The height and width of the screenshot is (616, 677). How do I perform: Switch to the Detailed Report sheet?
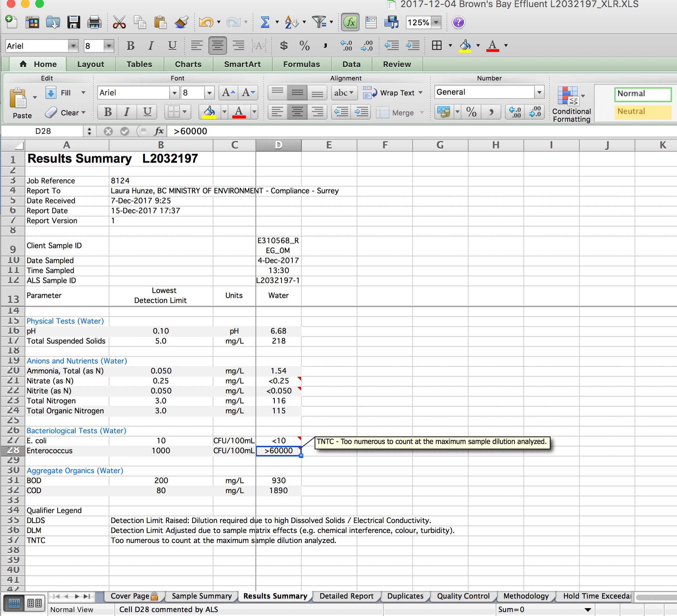click(x=346, y=596)
